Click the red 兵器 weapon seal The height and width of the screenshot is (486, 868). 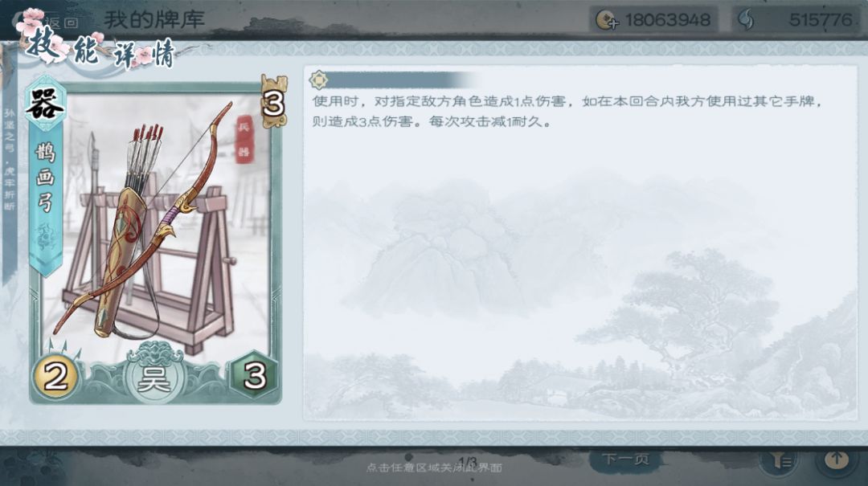click(x=244, y=139)
